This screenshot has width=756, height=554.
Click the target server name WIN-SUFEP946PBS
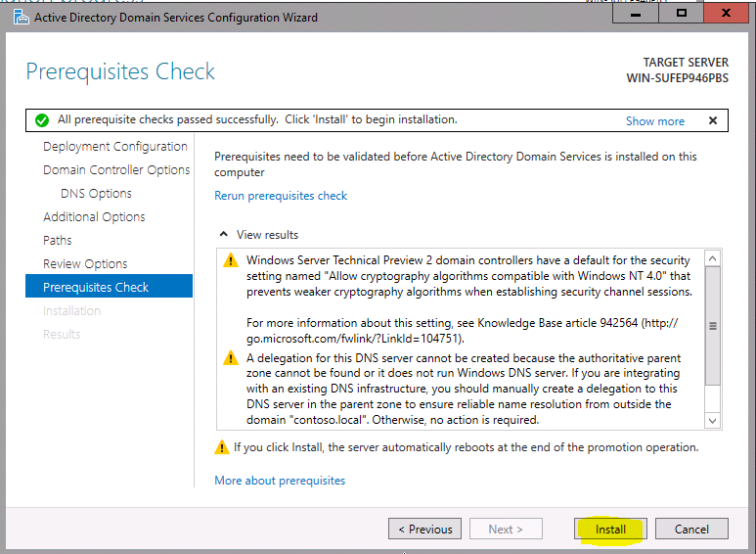click(678, 78)
